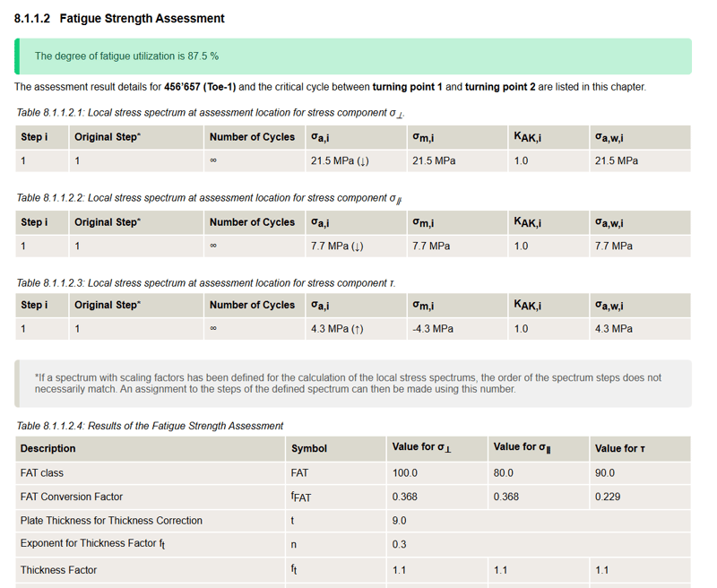The height and width of the screenshot is (588, 717).
Task: Select the Plate Thickness for Thickness Correction row
Action: pyautogui.click(x=111, y=521)
